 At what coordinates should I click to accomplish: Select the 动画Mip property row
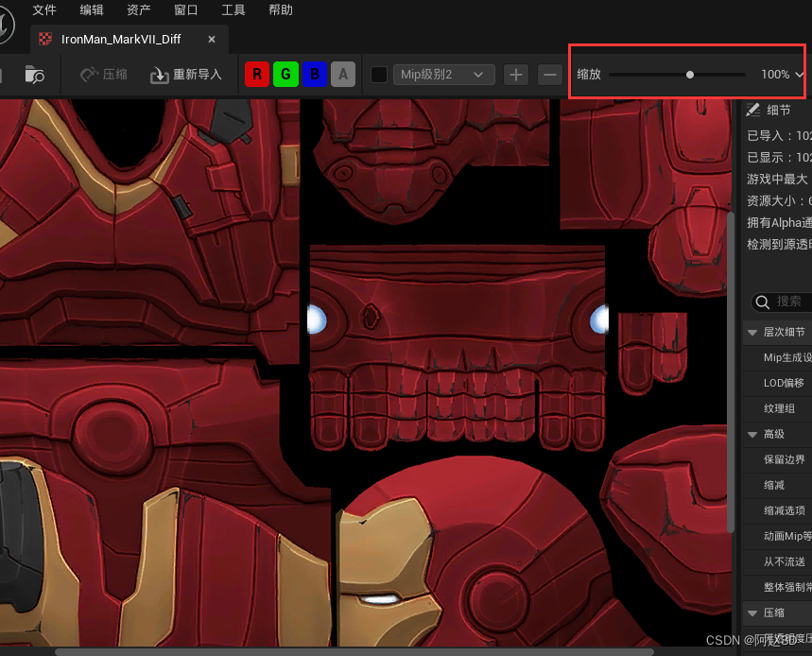pyautogui.click(x=777, y=536)
